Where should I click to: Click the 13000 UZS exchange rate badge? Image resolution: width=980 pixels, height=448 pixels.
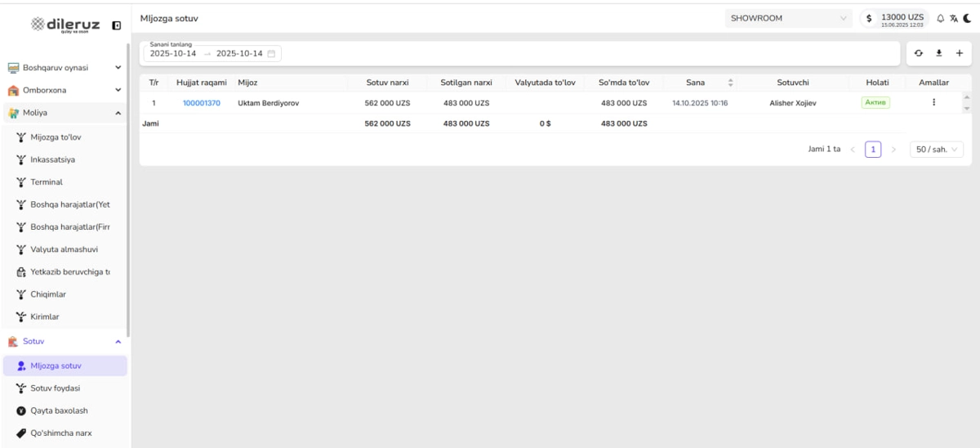894,18
